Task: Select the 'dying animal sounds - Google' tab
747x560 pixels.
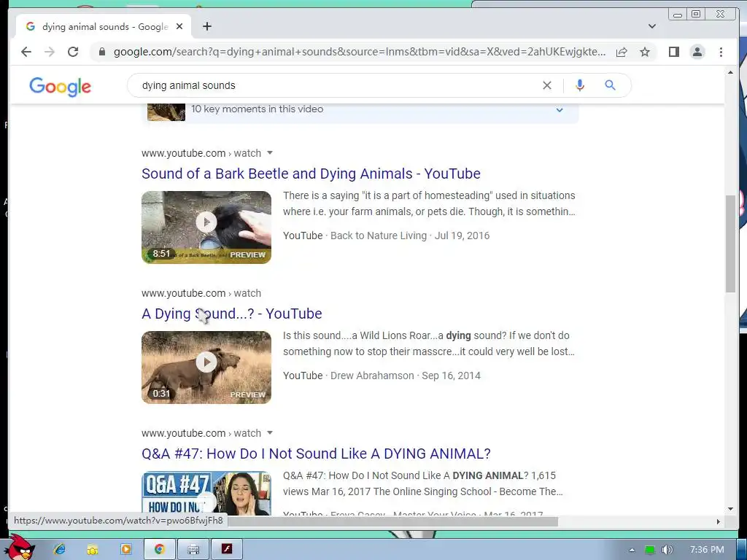Action: pyautogui.click(x=104, y=27)
